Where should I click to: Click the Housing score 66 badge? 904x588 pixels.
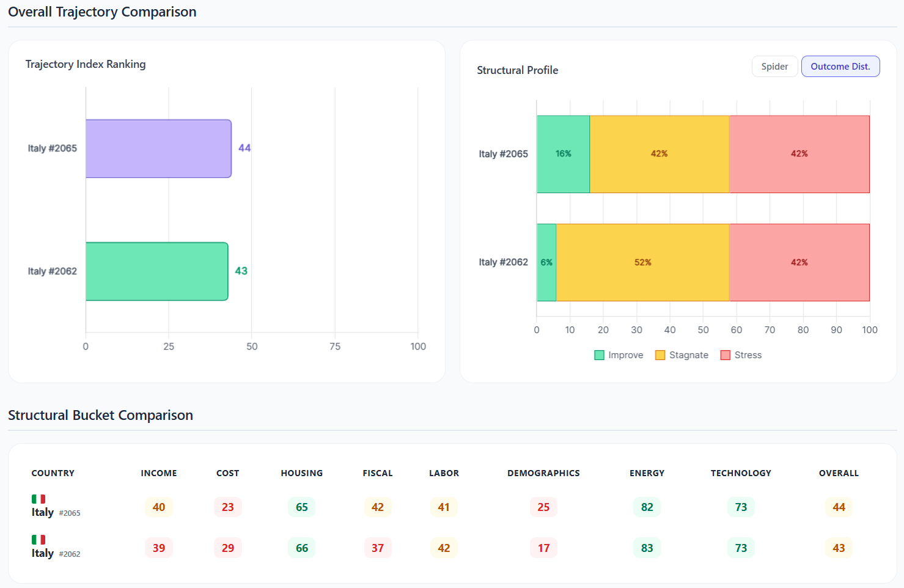302,548
